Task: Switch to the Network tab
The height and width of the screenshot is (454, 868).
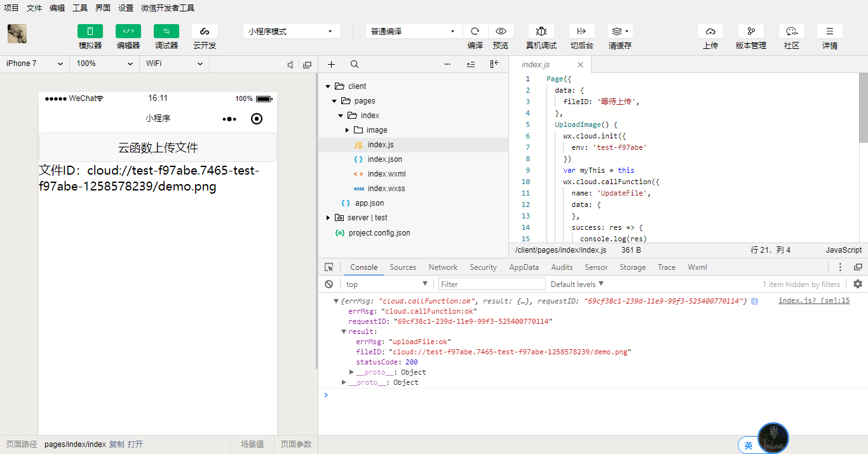Action: coord(443,267)
